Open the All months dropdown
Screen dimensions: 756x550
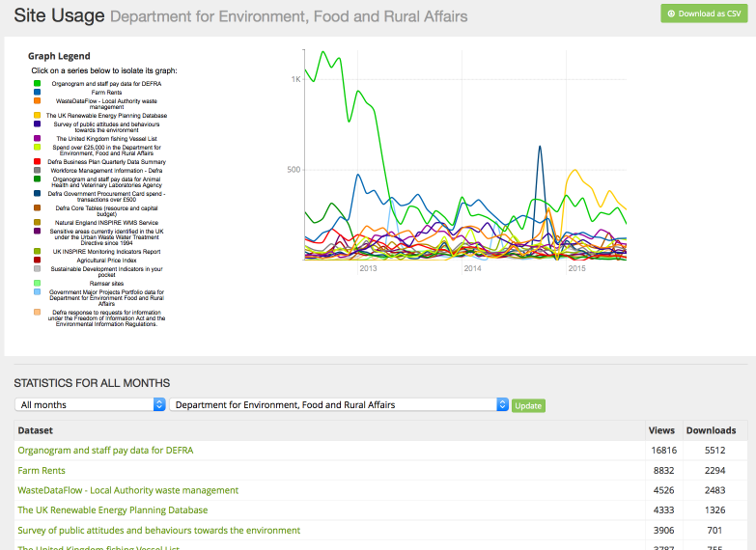click(x=90, y=404)
